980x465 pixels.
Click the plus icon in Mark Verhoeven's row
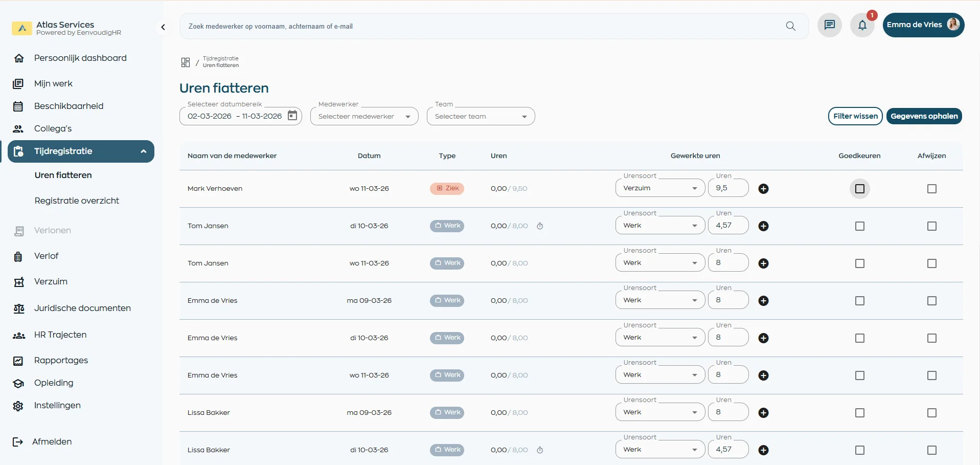pos(763,189)
